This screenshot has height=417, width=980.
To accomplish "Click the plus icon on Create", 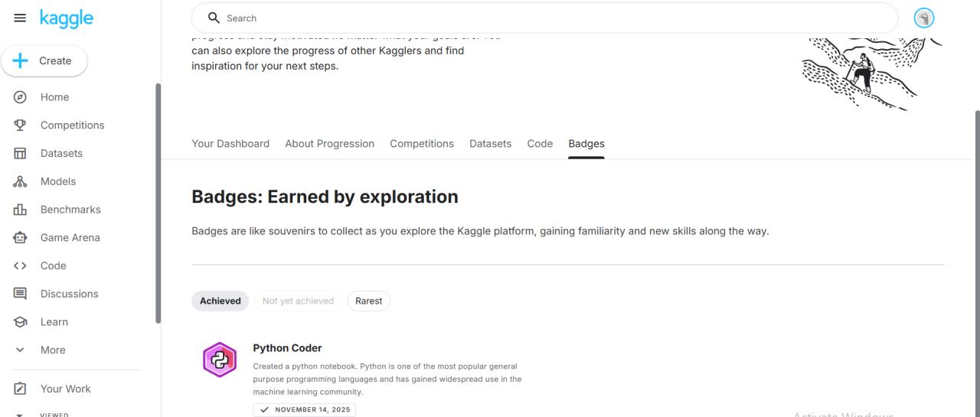I will pos(21,60).
